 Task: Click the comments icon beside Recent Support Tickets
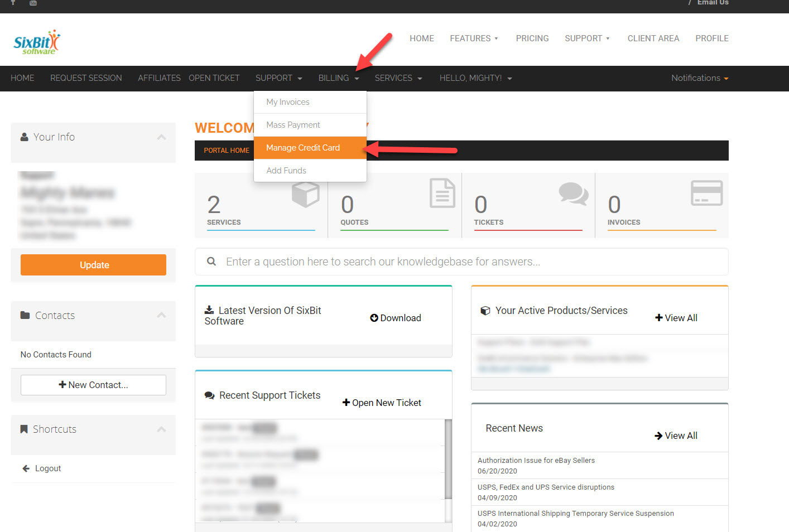(210, 395)
